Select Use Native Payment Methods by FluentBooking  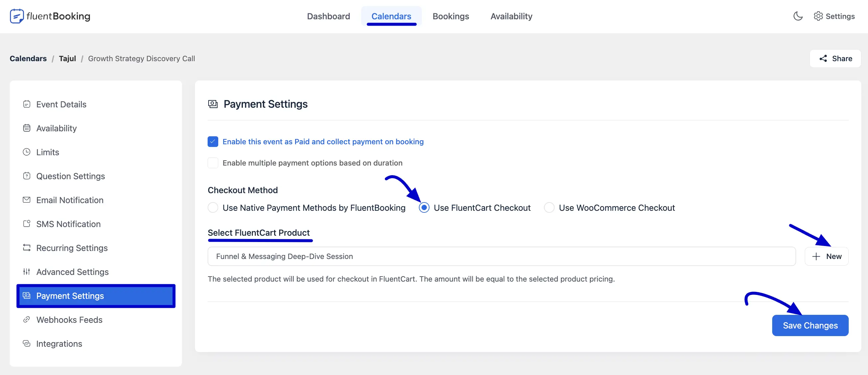click(x=213, y=208)
